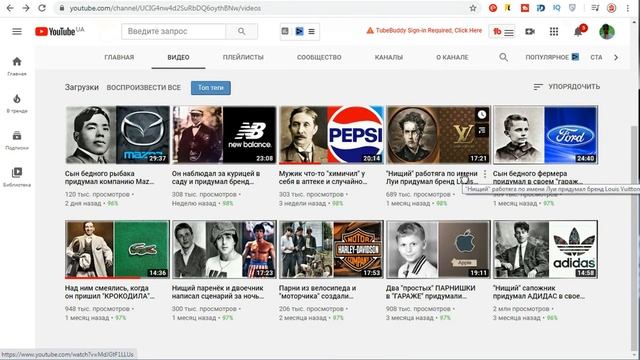Open title '"Нищий" сапожник придумал АДИДАС'
This screenshot has height=360, width=640.
[x=539, y=292]
